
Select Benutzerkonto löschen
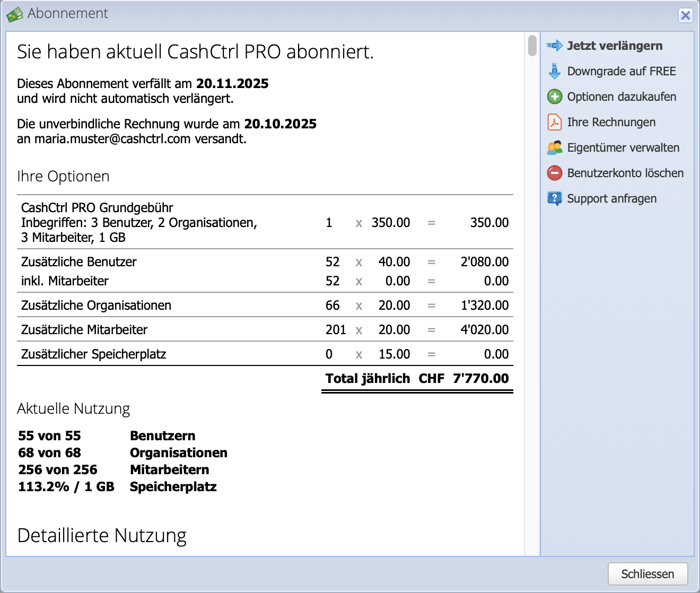point(626,173)
